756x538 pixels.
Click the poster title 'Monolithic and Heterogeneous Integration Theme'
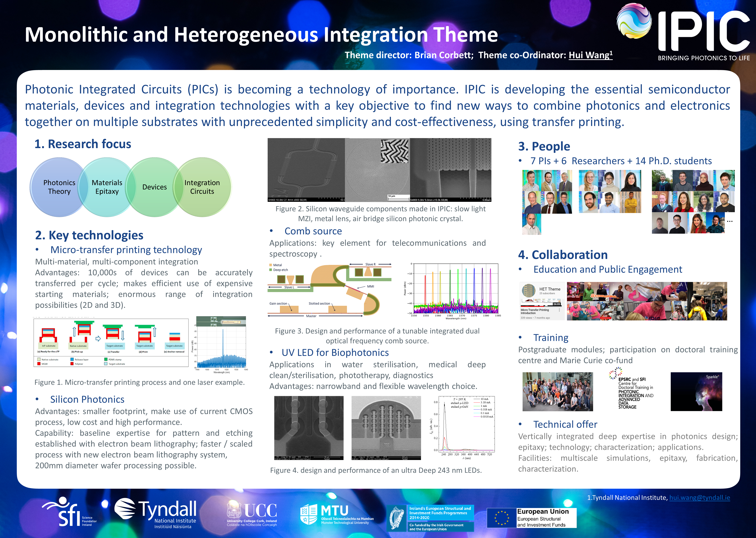click(x=262, y=35)
